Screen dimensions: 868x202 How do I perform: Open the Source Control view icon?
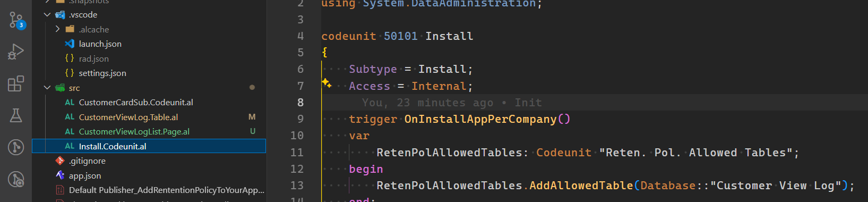point(16,21)
